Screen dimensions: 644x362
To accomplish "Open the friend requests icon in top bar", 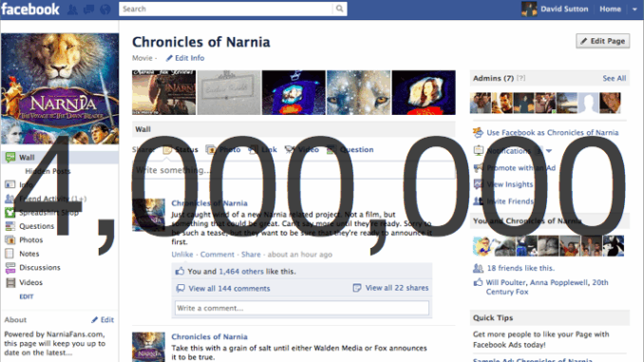I will tap(73, 10).
